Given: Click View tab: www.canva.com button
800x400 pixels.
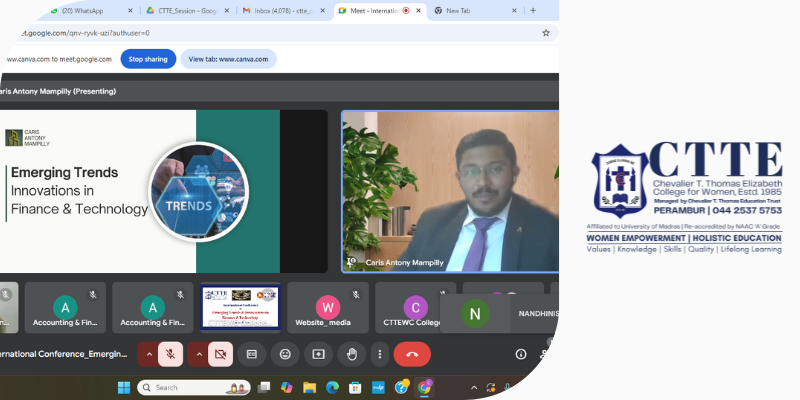Looking at the screenshot, I should 228,59.
